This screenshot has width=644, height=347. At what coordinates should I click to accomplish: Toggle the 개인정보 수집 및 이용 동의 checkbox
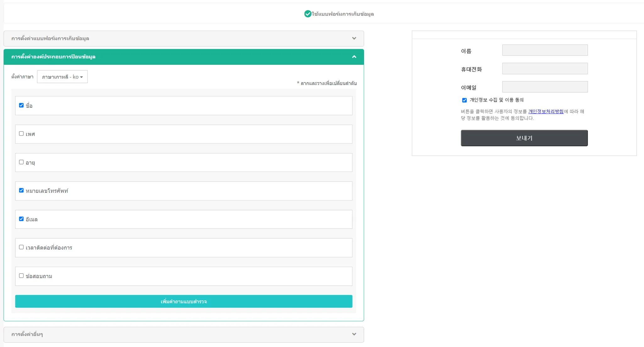point(464,100)
